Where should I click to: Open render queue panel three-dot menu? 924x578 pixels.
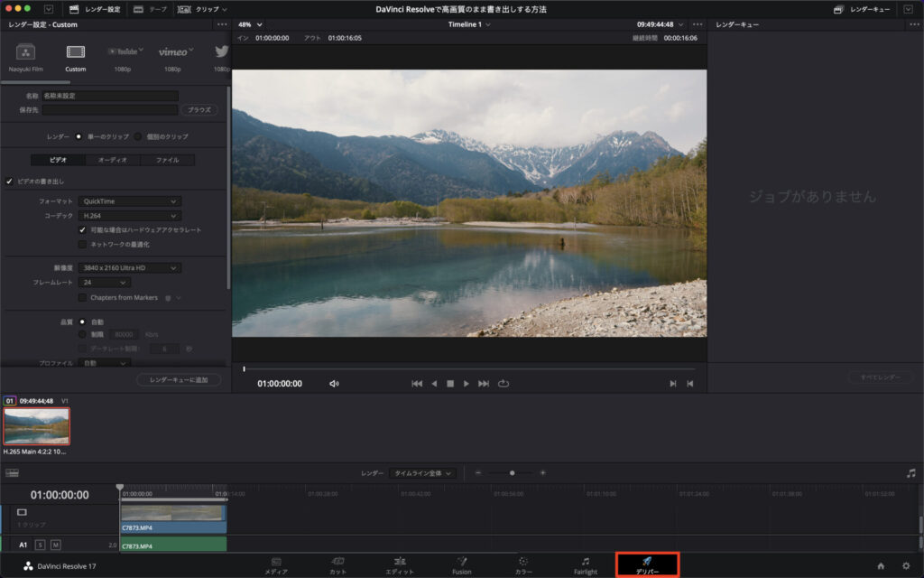click(914, 24)
